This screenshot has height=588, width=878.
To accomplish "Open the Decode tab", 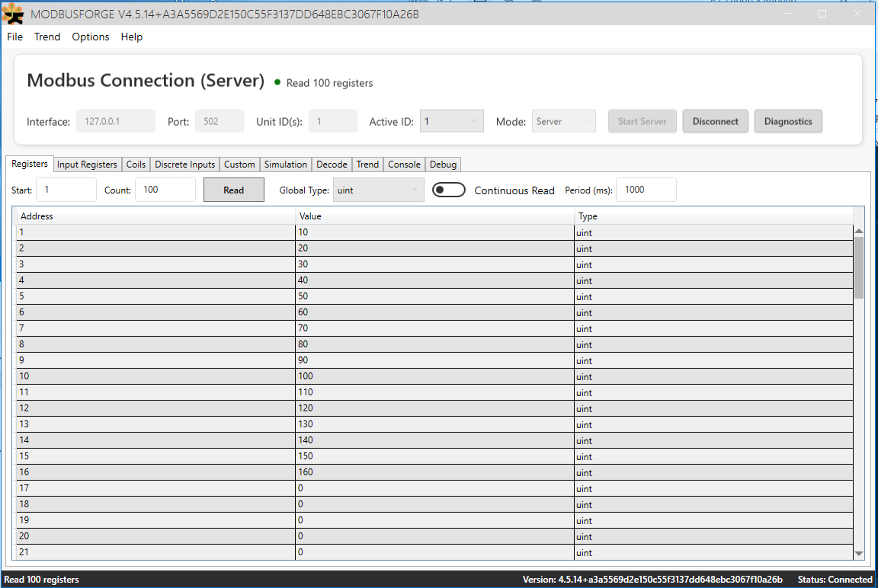I will coord(332,165).
